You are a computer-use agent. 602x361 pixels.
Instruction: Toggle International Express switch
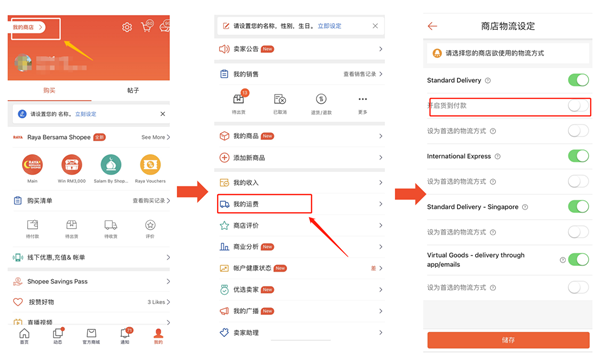click(x=578, y=156)
